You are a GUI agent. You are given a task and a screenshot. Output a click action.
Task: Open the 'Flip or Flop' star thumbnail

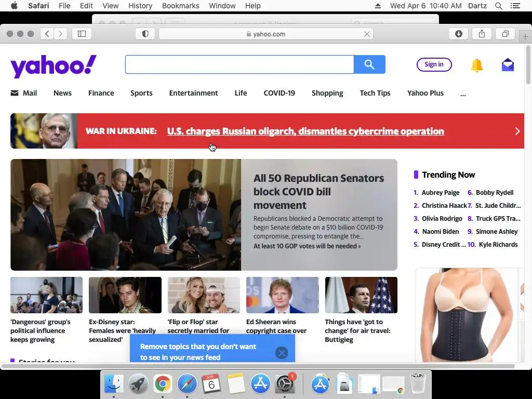tap(204, 295)
